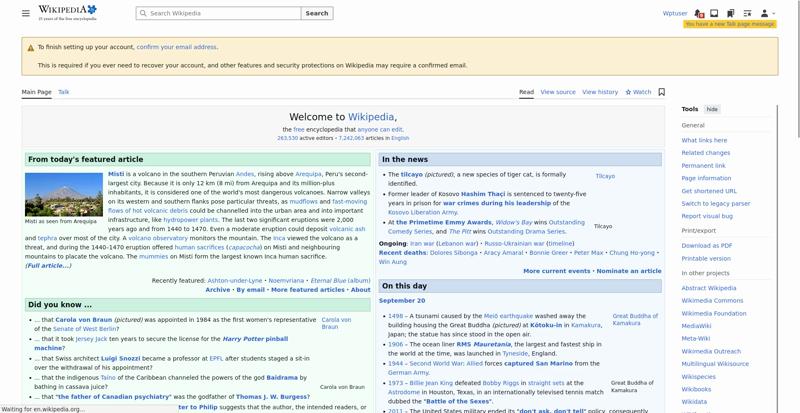Open the Wptuser user page link

point(675,13)
